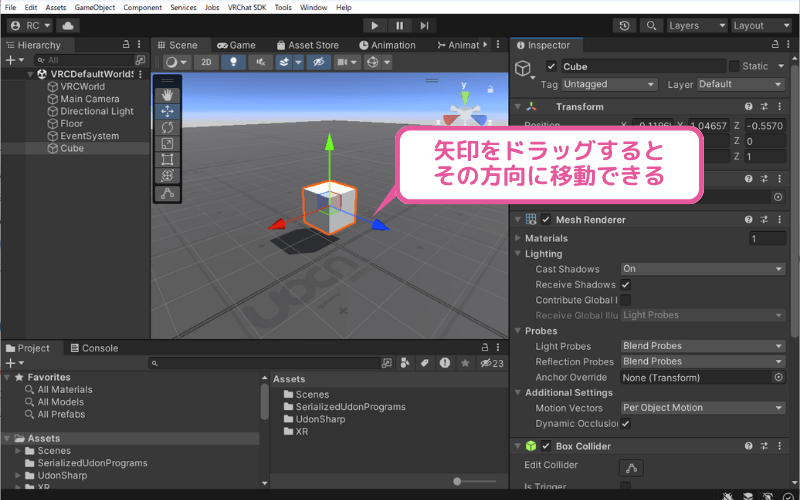This screenshot has width=800, height=500.
Task: Click the Play button
Action: coord(375,26)
